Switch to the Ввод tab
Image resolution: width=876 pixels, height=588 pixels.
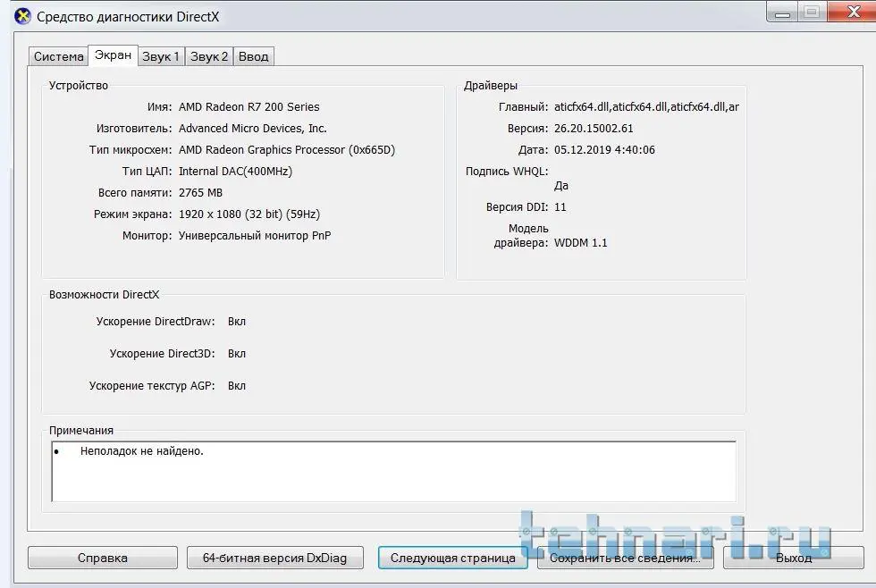pyautogui.click(x=254, y=56)
